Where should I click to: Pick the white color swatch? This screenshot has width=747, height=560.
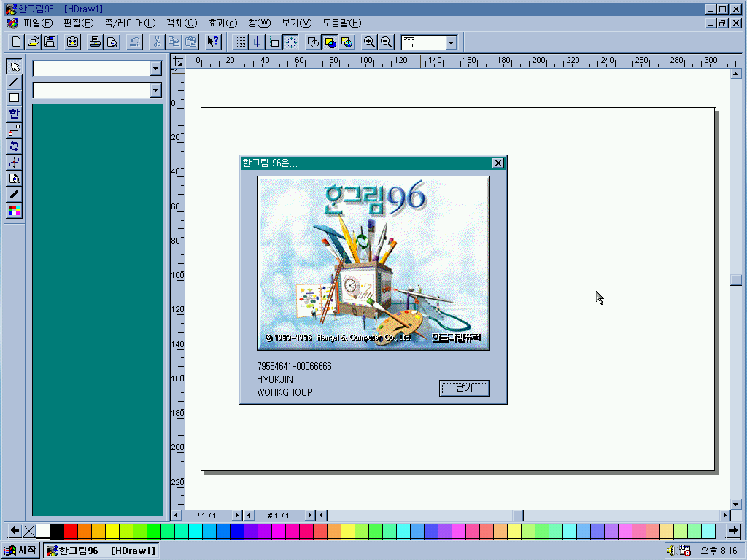[43, 531]
